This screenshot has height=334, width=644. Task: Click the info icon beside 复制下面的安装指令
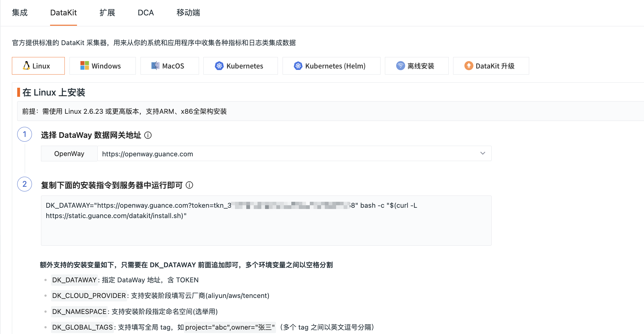click(189, 185)
